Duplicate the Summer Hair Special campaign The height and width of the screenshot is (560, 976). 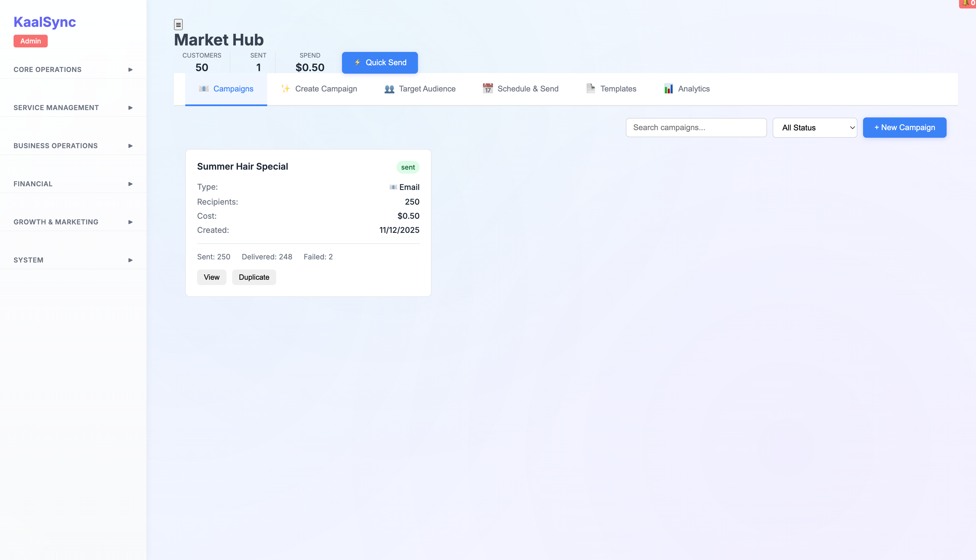254,277
